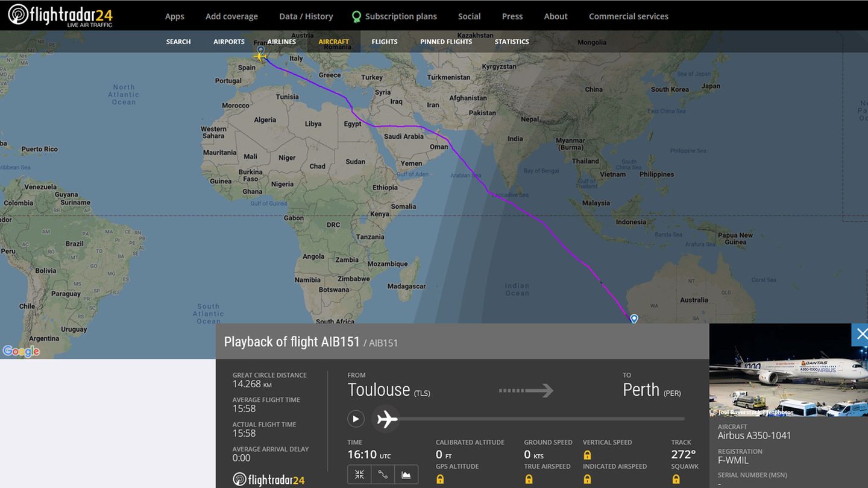Viewport: 868px width, 488px height.
Task: Click the Toulouse origin map pin
Action: 260,51
